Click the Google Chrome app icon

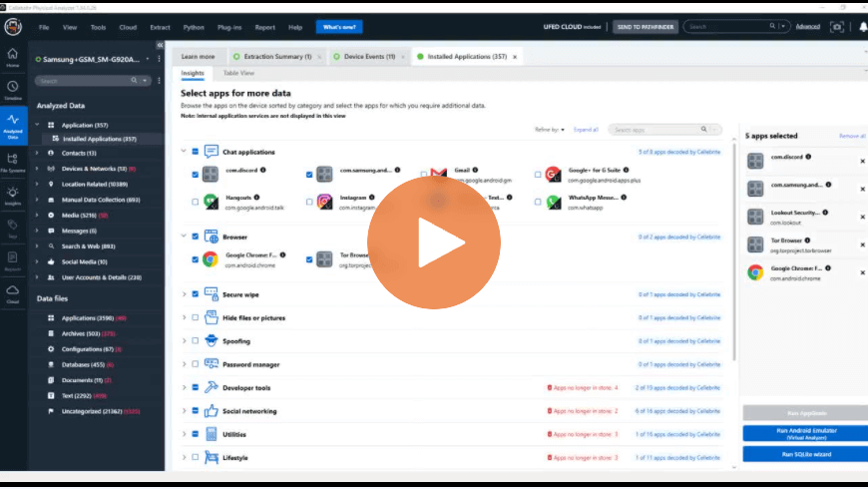(x=211, y=259)
